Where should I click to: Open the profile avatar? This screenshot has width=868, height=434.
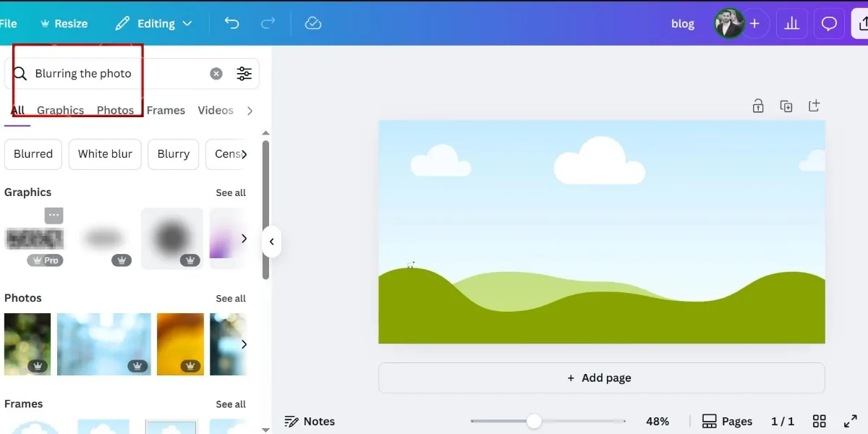728,24
